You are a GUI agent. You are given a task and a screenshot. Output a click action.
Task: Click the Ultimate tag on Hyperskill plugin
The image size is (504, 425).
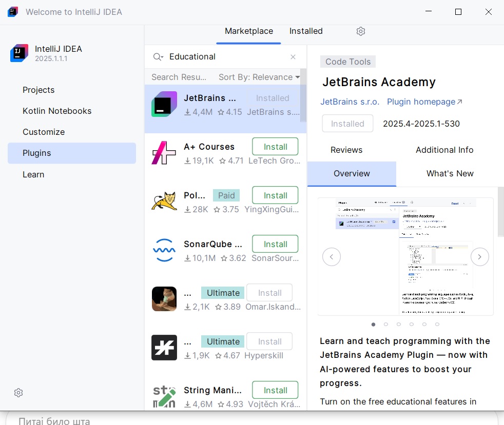tap(223, 341)
